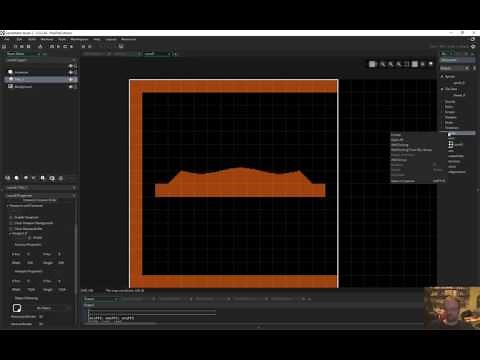Screen dimensions: 480x360
Task: Open the Default resource view dropdown
Action: coord(455,68)
